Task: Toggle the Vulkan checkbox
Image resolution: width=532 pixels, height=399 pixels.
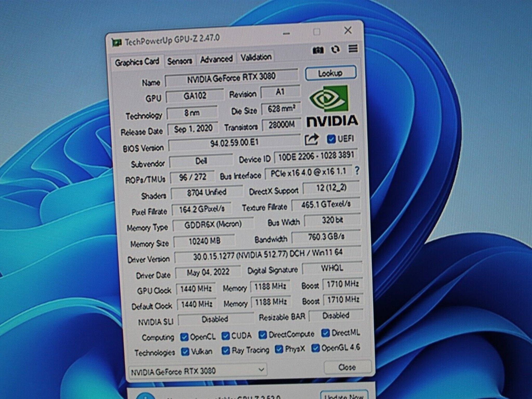Action: point(185,352)
